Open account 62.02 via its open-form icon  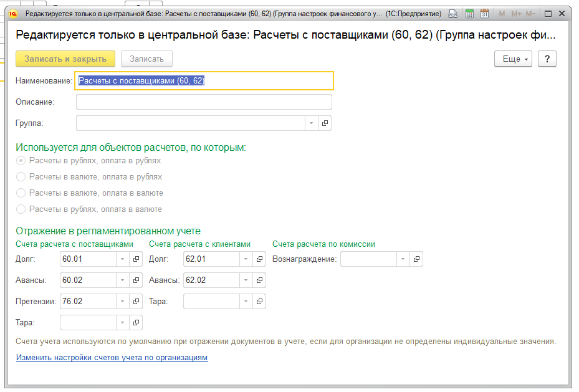(259, 280)
